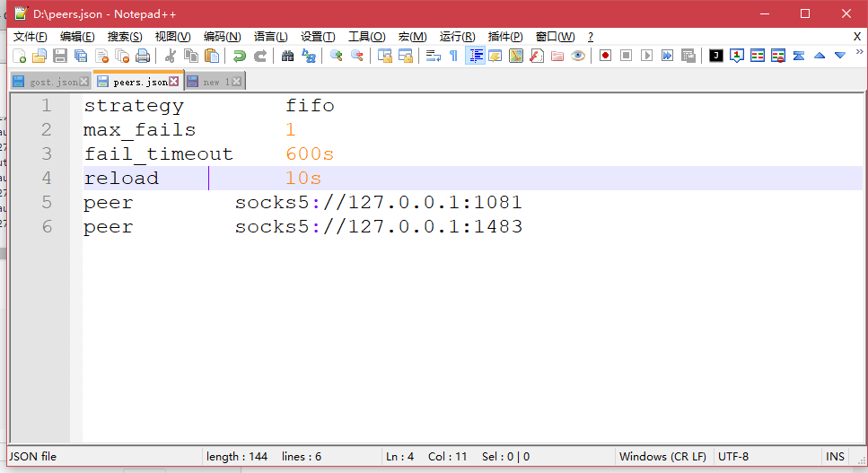The width and height of the screenshot is (868, 473).
Task: Go to previous difference up arrow
Action: (820, 56)
